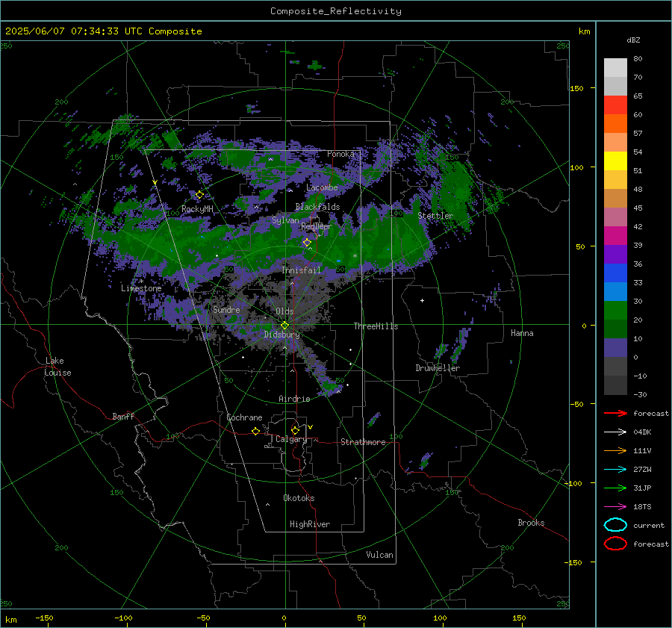Click the Sundre town label

click(226, 309)
